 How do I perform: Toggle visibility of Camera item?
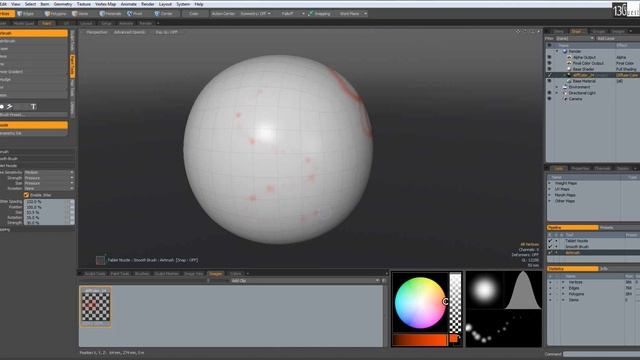click(549, 99)
